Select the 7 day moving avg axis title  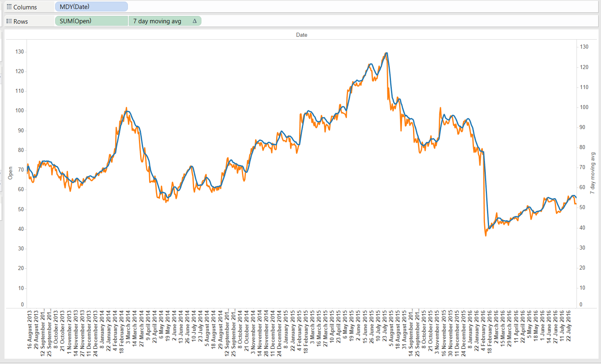tap(593, 173)
